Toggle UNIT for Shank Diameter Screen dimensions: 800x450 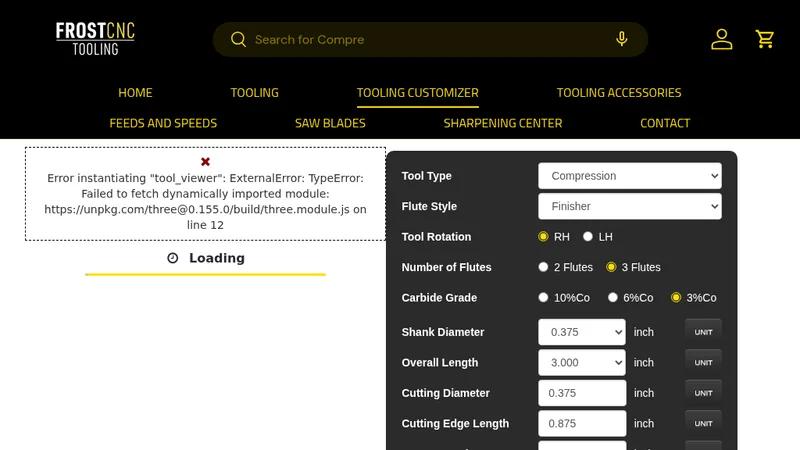click(x=703, y=332)
